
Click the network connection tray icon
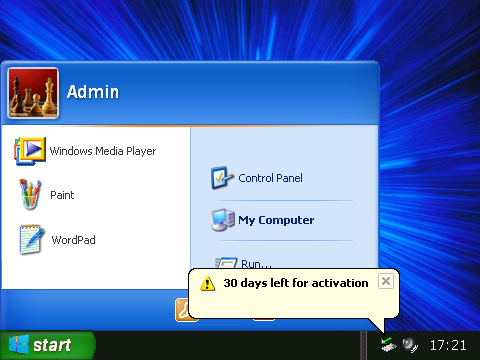pyautogui.click(x=388, y=345)
